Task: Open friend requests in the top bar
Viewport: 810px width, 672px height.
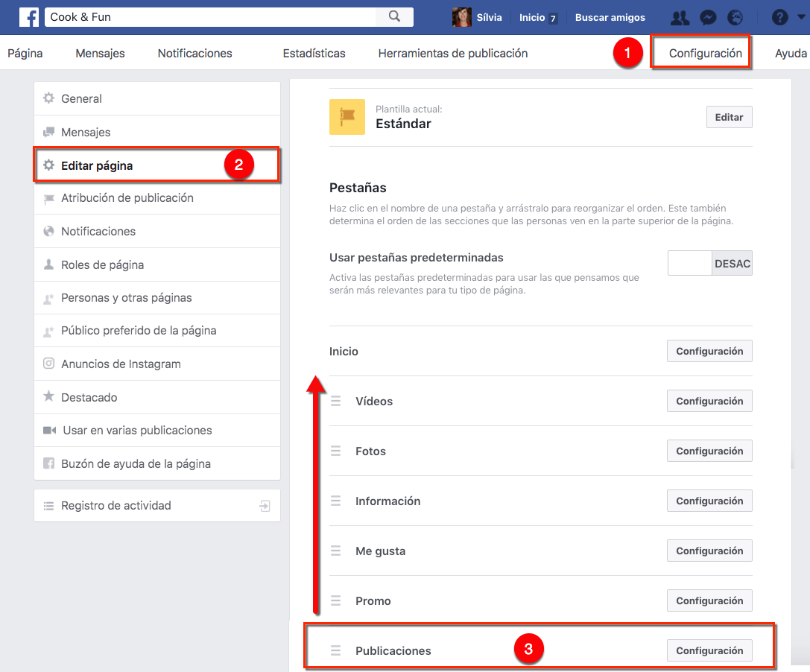Action: 680,16
